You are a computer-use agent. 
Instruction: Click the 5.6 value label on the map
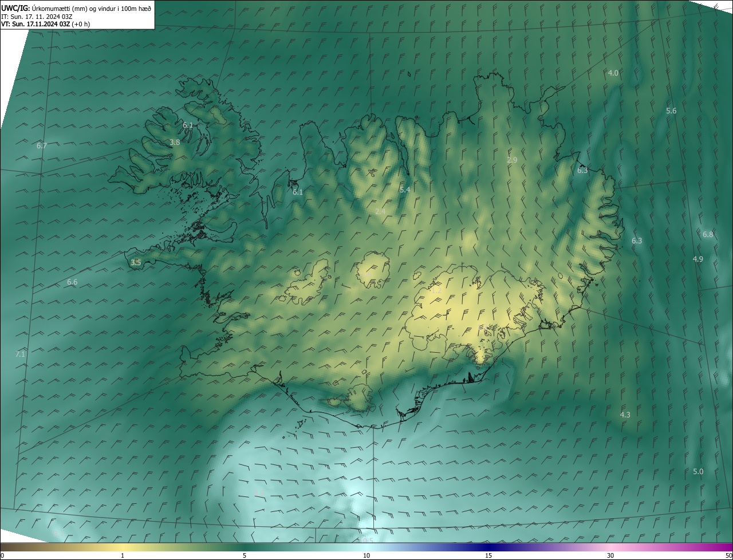(x=671, y=111)
